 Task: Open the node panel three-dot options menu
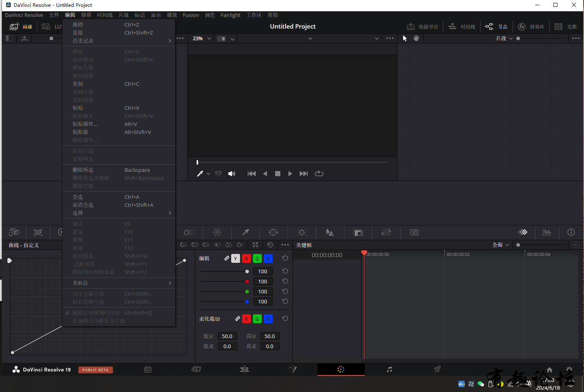tap(576, 39)
